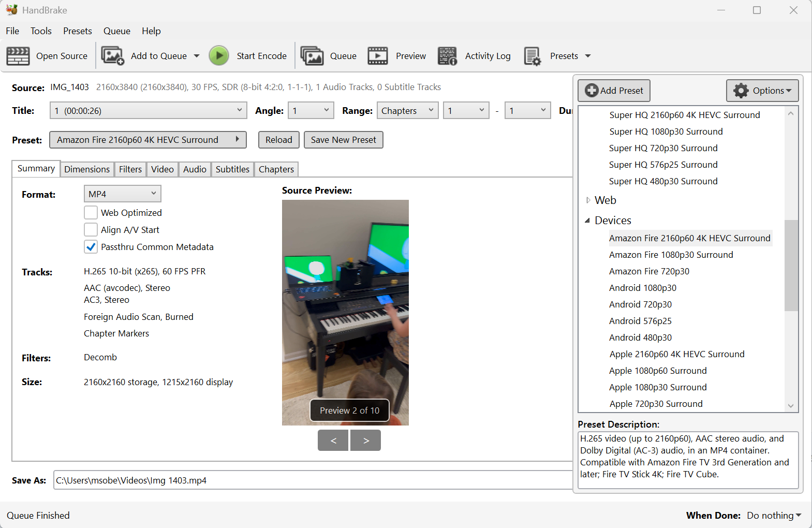Viewport: 812px width, 528px height.
Task: Click the Reload button
Action: pyautogui.click(x=278, y=140)
